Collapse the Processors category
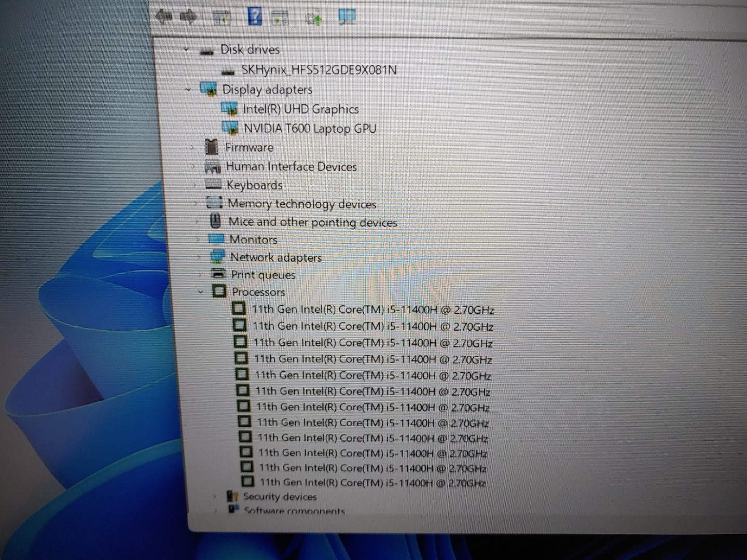The image size is (747, 560). [x=201, y=292]
